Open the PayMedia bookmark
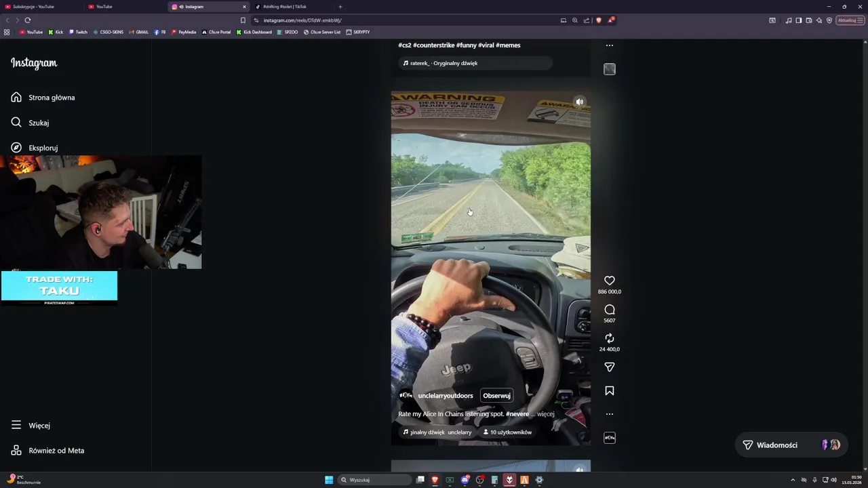Screen dimensions: 868x488 click(184, 32)
